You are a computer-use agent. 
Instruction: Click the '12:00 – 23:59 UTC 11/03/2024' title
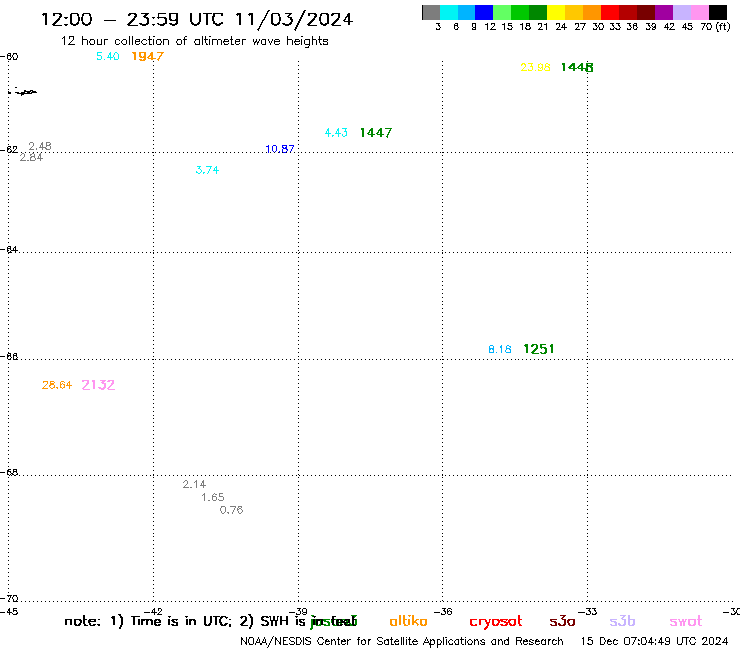[197, 19]
